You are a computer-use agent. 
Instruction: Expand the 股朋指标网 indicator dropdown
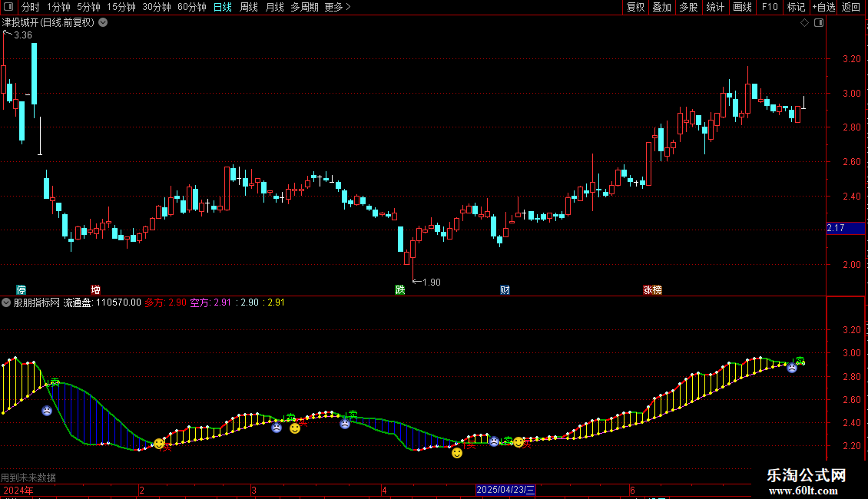(x=6, y=302)
